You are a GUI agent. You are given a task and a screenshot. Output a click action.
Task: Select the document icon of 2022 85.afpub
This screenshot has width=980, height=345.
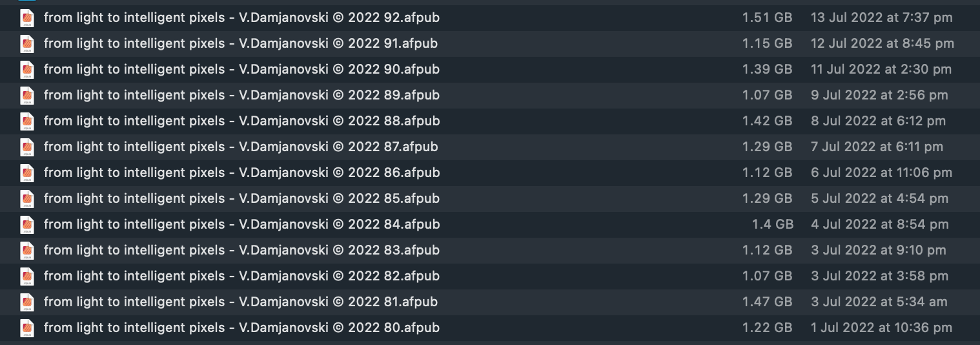pyautogui.click(x=26, y=199)
